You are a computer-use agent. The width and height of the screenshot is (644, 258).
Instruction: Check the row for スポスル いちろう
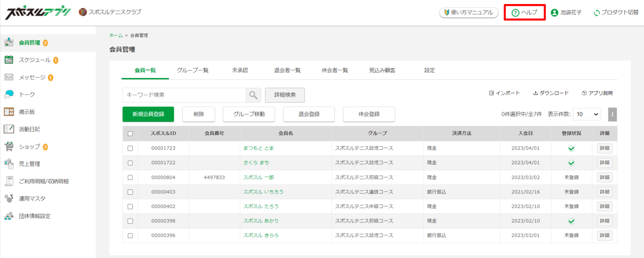[130, 192]
